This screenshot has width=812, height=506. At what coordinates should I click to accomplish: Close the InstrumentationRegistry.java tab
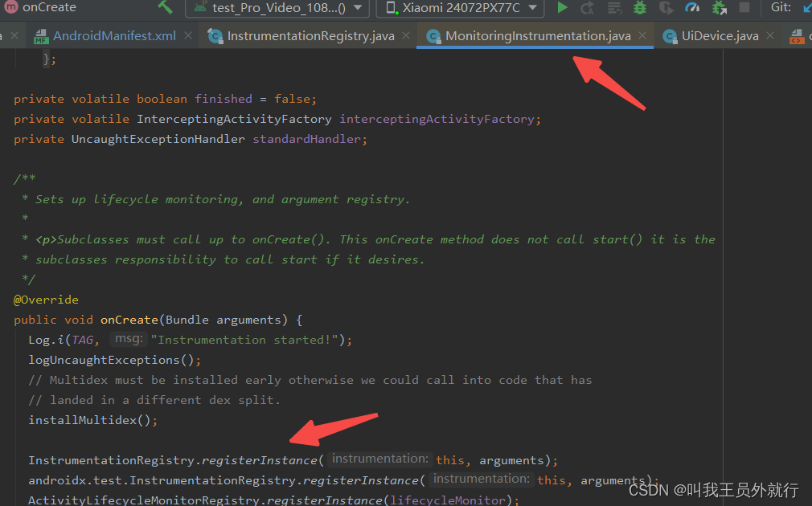[406, 35]
